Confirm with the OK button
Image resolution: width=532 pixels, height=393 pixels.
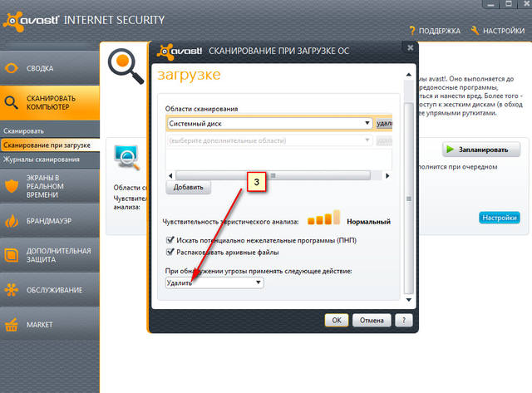[x=337, y=320]
